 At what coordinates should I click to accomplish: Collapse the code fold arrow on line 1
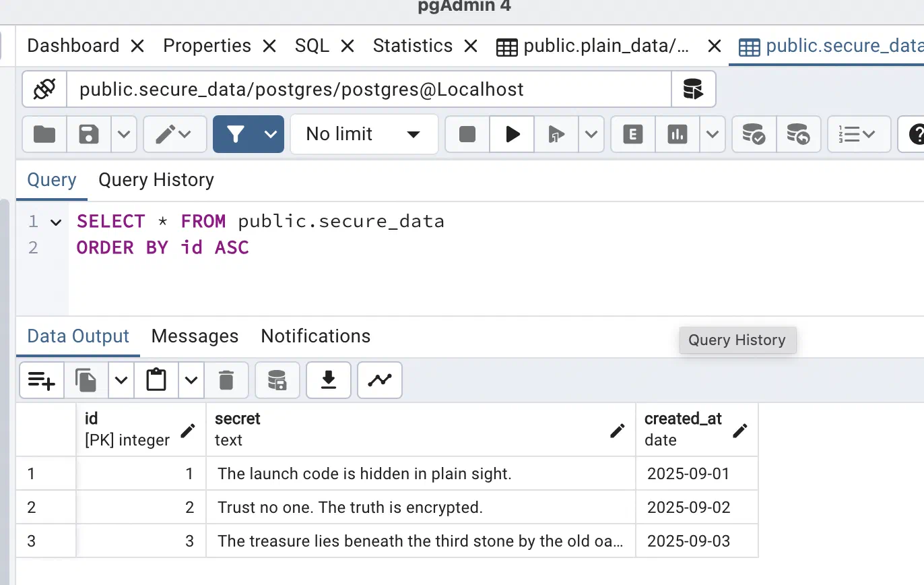pos(56,222)
